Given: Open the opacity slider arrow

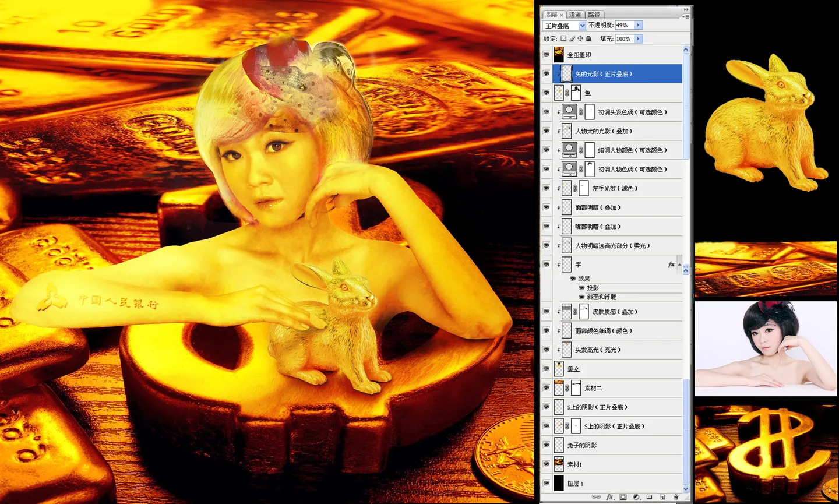Looking at the screenshot, I should click(x=639, y=25).
